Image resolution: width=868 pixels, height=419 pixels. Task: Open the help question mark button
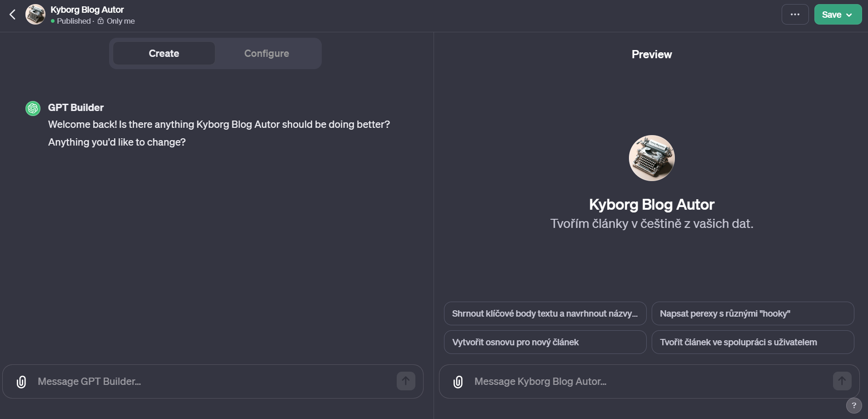click(854, 405)
